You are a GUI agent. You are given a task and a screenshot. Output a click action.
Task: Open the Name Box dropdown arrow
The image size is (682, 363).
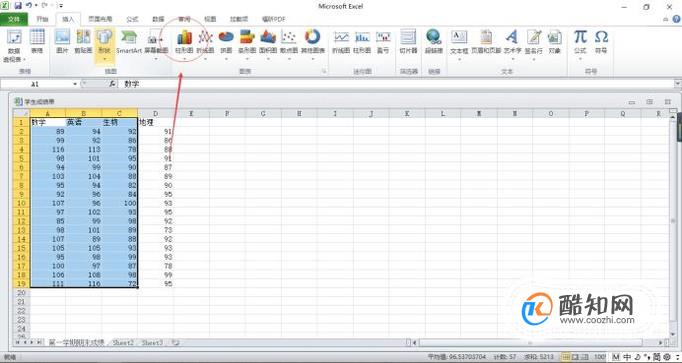[75, 84]
